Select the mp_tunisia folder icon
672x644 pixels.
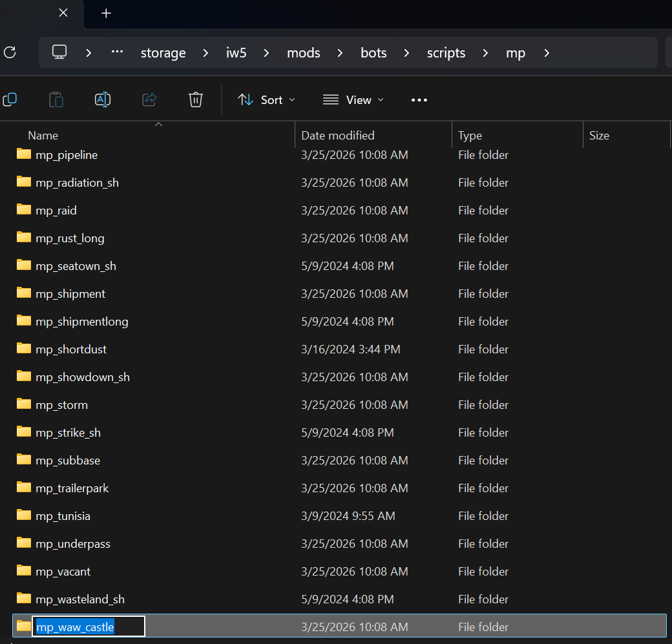tap(24, 515)
